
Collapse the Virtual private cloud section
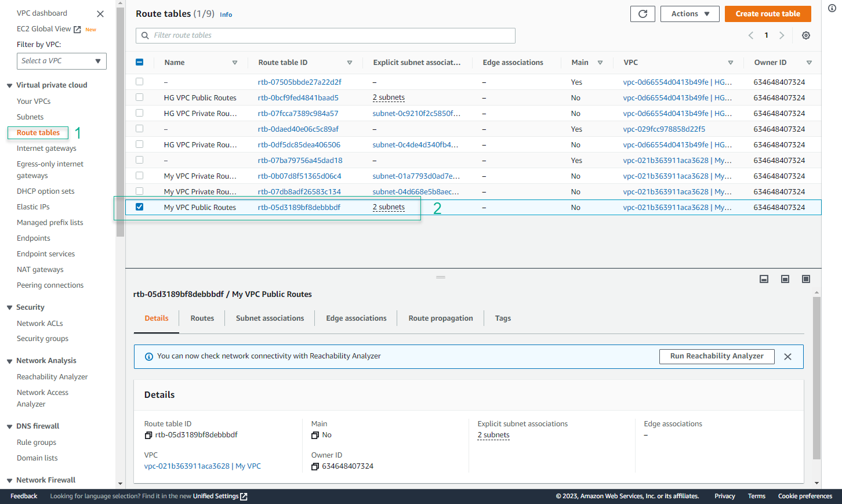pyautogui.click(x=9, y=86)
